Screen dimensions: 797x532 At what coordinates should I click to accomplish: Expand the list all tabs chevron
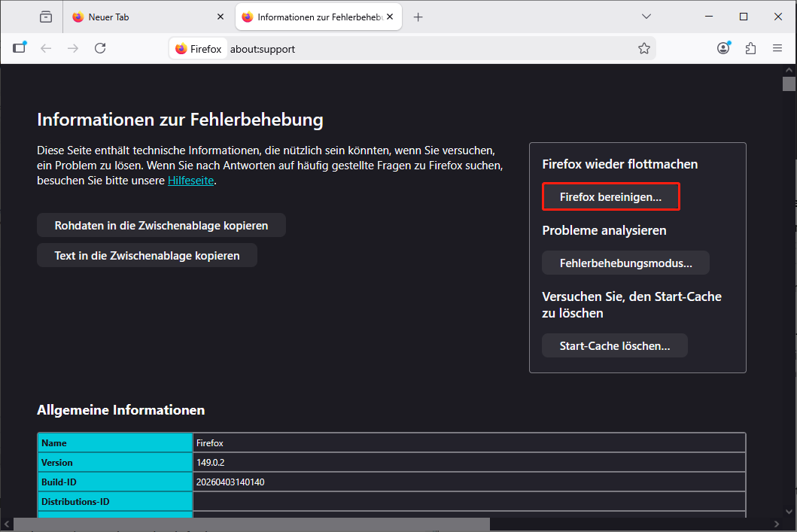click(646, 17)
